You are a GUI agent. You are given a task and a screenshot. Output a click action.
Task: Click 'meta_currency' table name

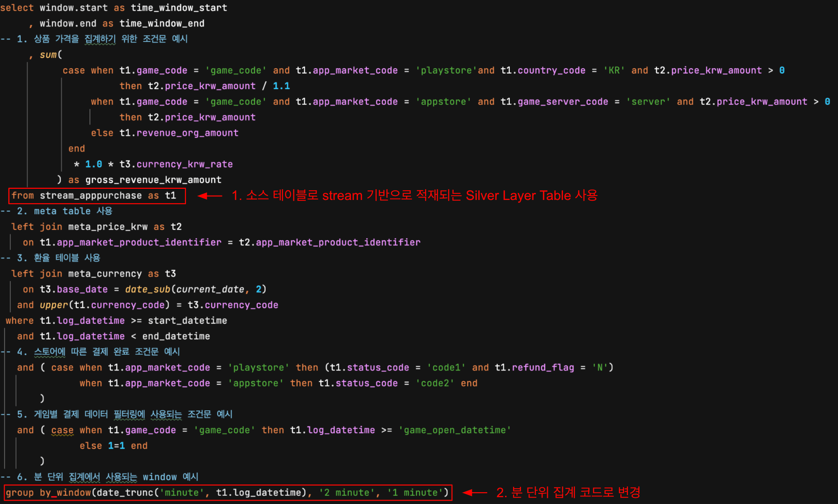pos(105,274)
